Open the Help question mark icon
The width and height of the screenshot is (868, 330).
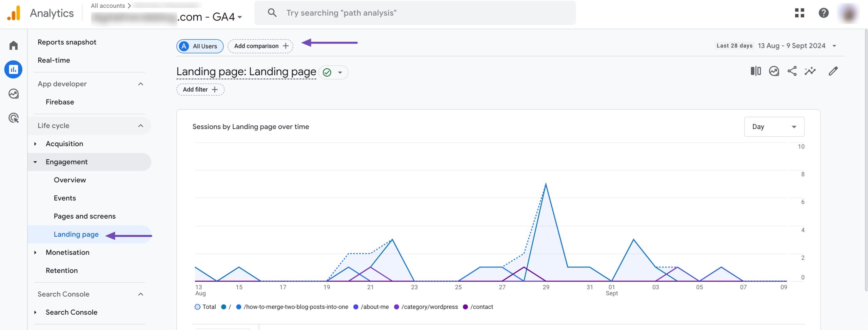point(823,13)
